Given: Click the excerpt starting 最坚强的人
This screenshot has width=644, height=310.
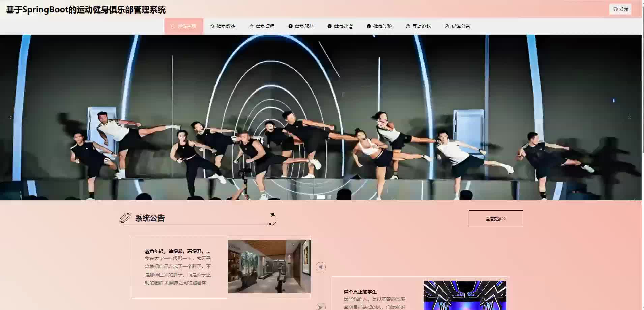Looking at the screenshot, I should pos(374,303).
